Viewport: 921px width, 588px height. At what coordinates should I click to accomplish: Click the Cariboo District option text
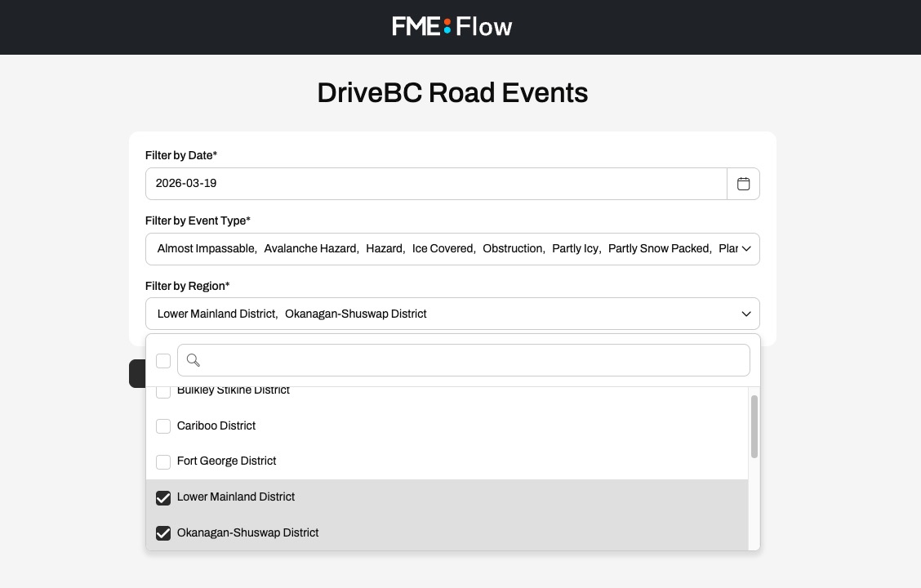tap(216, 425)
